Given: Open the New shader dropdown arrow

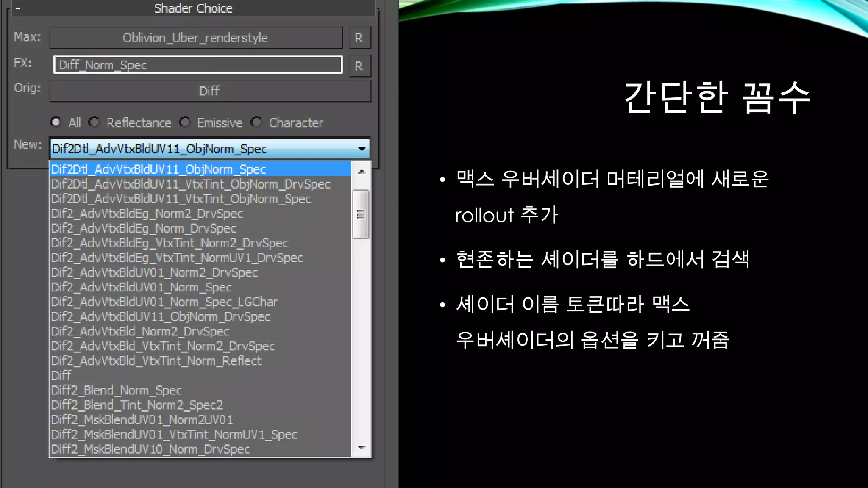Looking at the screenshot, I should click(x=362, y=149).
